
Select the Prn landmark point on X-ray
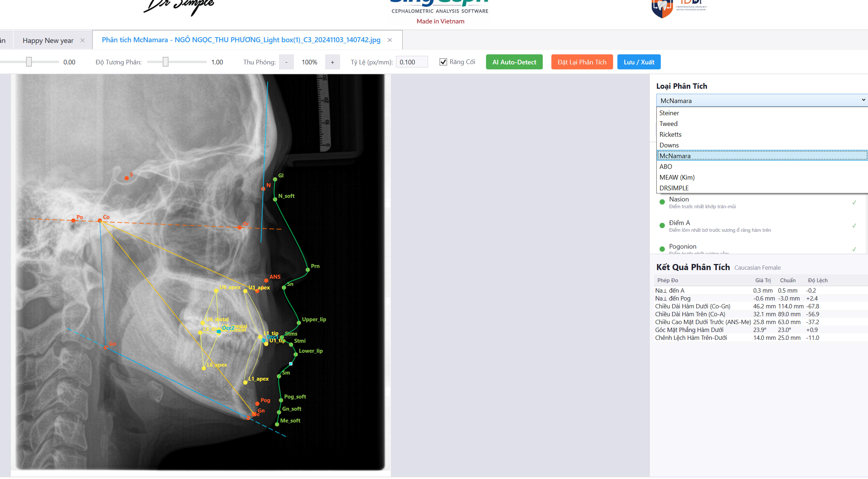point(308,270)
